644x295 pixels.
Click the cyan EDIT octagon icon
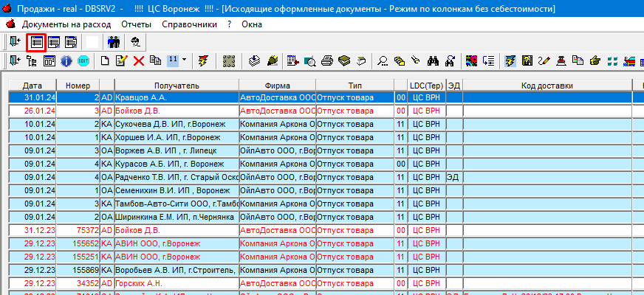click(83, 60)
